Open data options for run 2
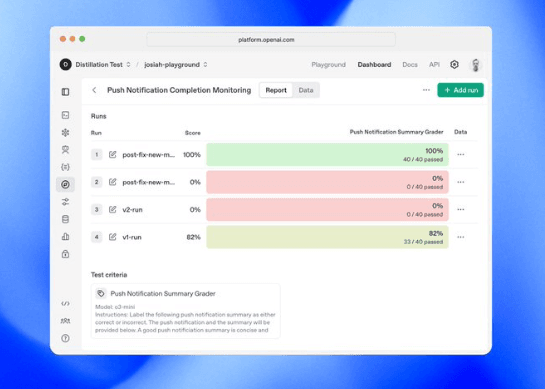Viewport: 545px width, 389px height. pyautogui.click(x=461, y=182)
